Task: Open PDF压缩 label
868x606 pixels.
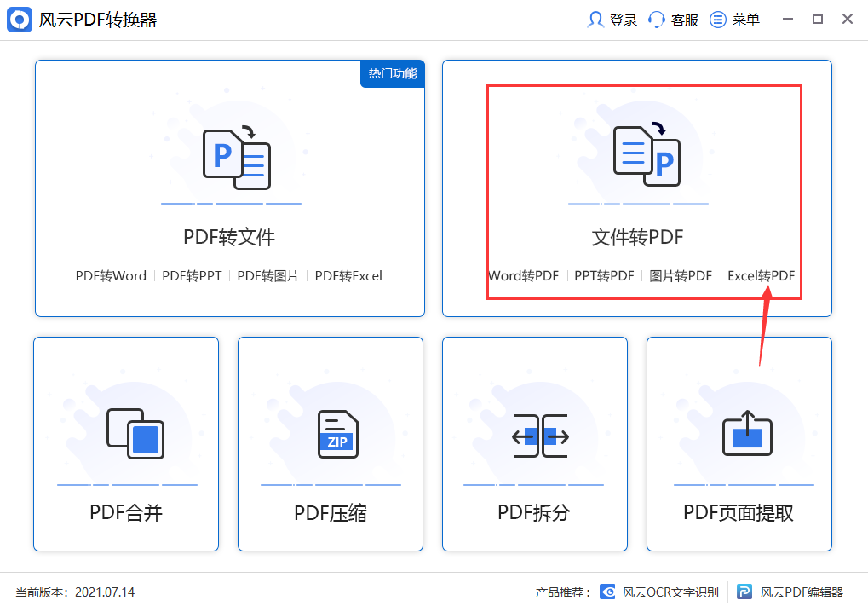Action: point(331,513)
